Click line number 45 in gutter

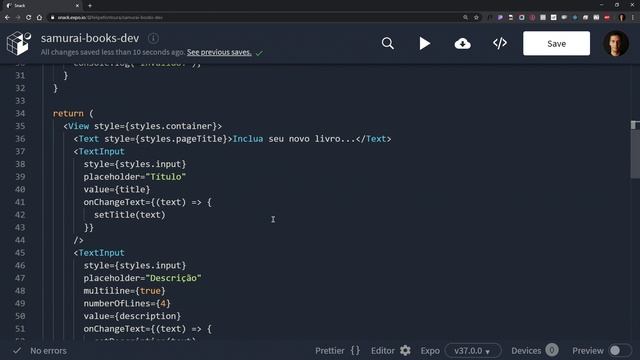coord(20,253)
